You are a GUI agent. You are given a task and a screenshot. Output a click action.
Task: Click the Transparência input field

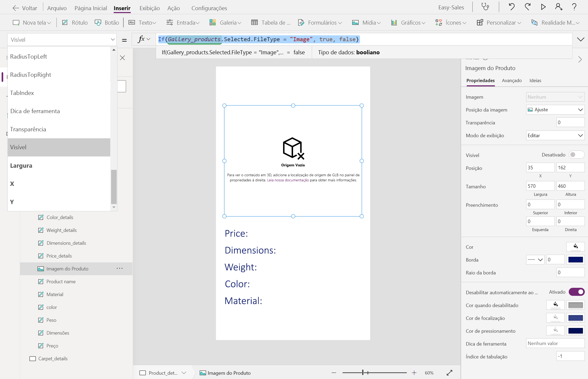570,122
